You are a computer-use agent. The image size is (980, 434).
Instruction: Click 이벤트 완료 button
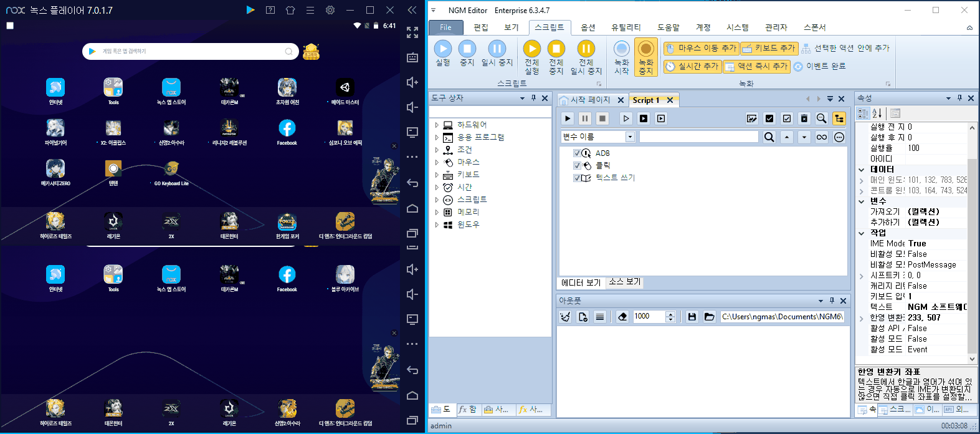(x=819, y=66)
